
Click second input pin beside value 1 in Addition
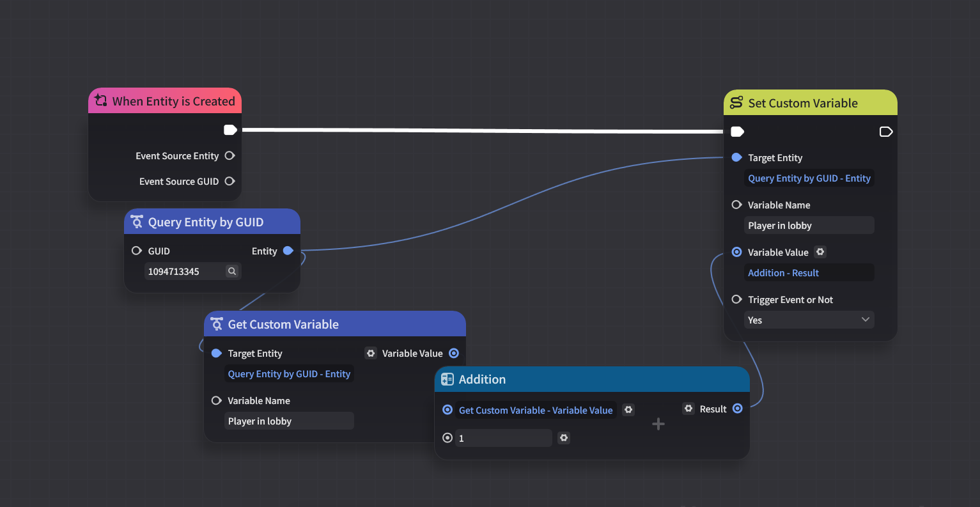[x=447, y=438]
